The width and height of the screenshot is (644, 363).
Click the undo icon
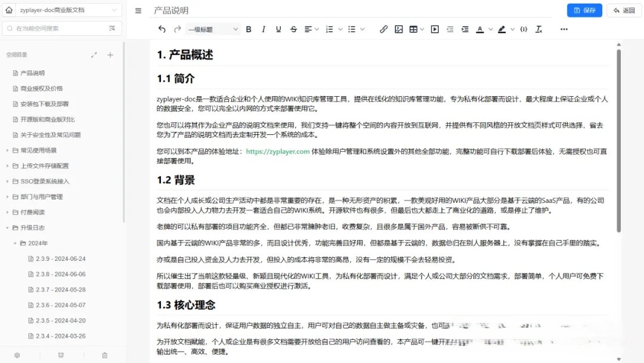click(162, 29)
